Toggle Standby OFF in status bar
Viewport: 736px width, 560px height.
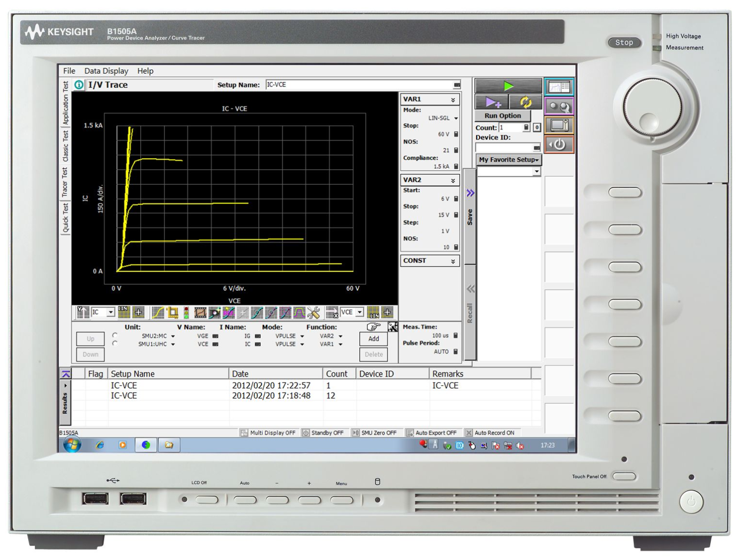(x=323, y=433)
